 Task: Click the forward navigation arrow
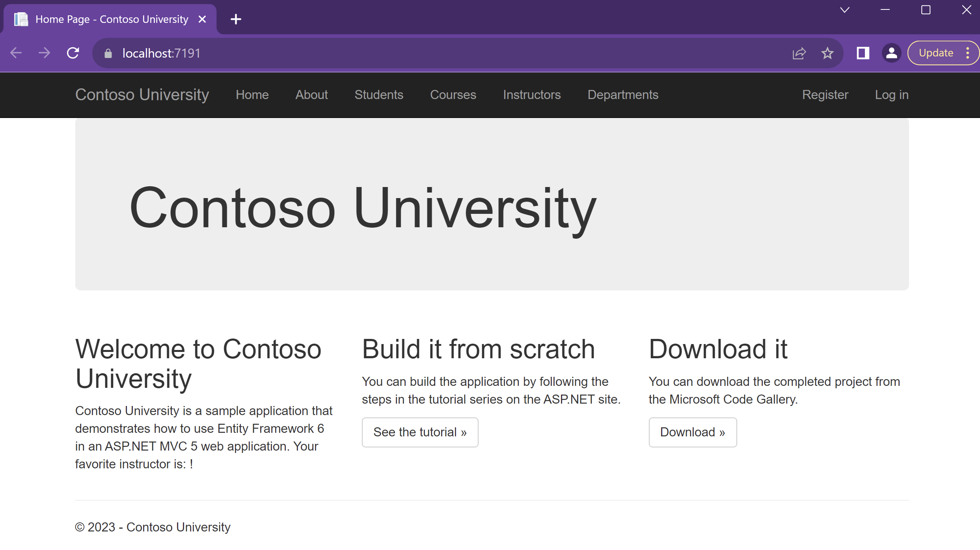[44, 53]
